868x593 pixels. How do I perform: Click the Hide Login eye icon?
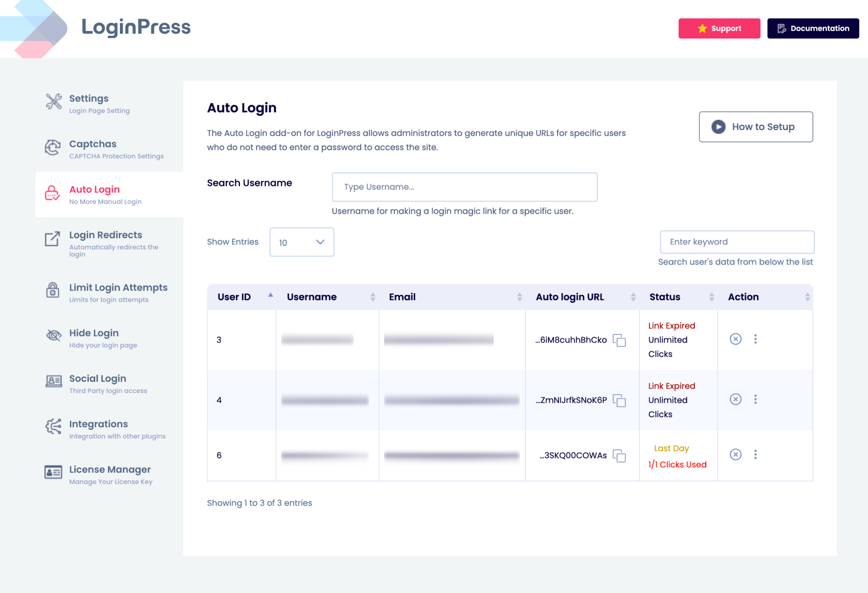53,335
